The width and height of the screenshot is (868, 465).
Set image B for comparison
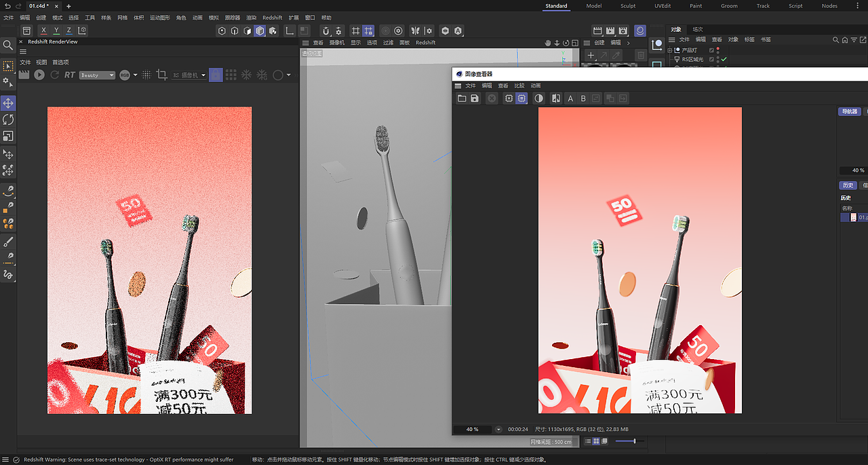(x=583, y=98)
